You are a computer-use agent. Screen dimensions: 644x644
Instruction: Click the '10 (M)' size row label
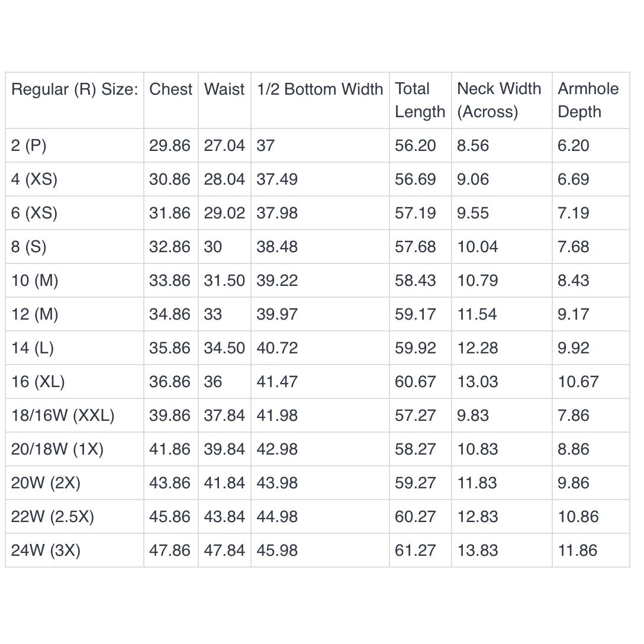pyautogui.click(x=34, y=280)
